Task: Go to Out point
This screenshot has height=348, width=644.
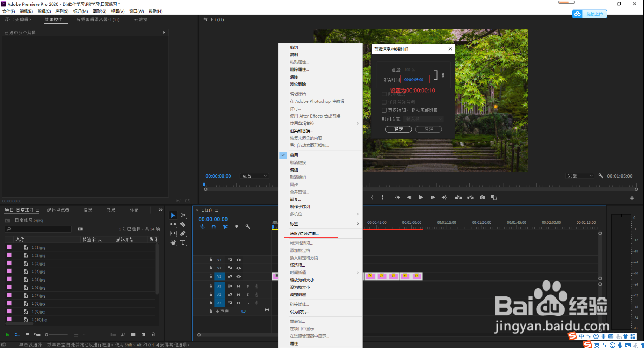Action: pos(444,198)
